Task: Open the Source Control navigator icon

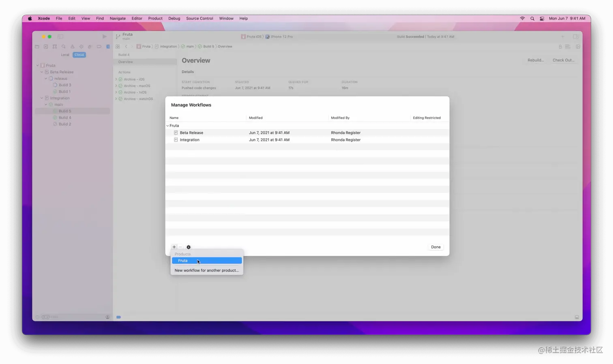Action: [46, 47]
